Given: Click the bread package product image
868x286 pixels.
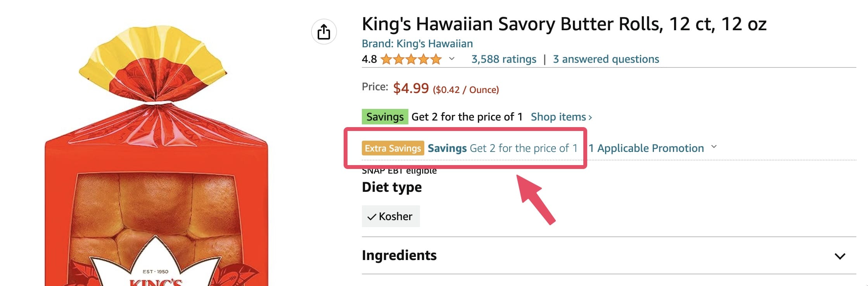Looking at the screenshot, I should (155, 155).
